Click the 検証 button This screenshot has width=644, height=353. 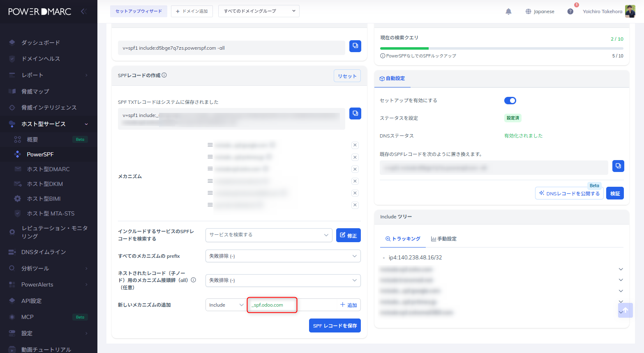615,193
